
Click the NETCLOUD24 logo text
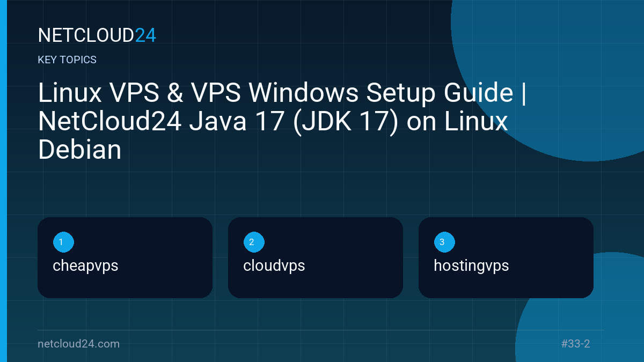pyautogui.click(x=97, y=35)
